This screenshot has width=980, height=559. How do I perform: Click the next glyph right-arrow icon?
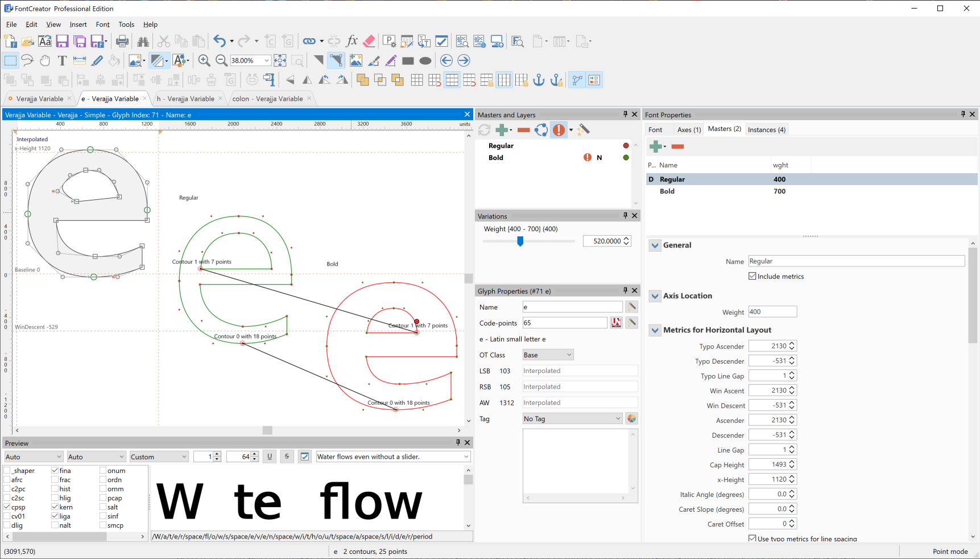(464, 60)
